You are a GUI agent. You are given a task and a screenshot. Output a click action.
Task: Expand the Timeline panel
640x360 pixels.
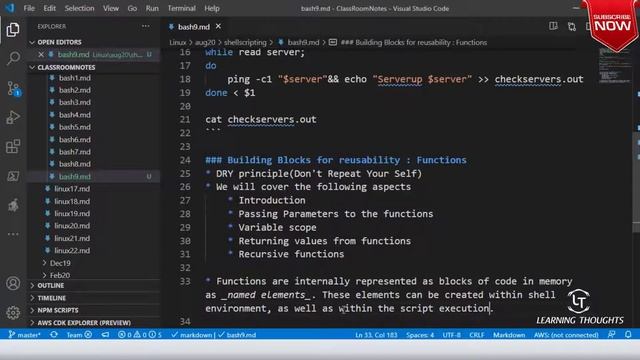(x=51, y=298)
